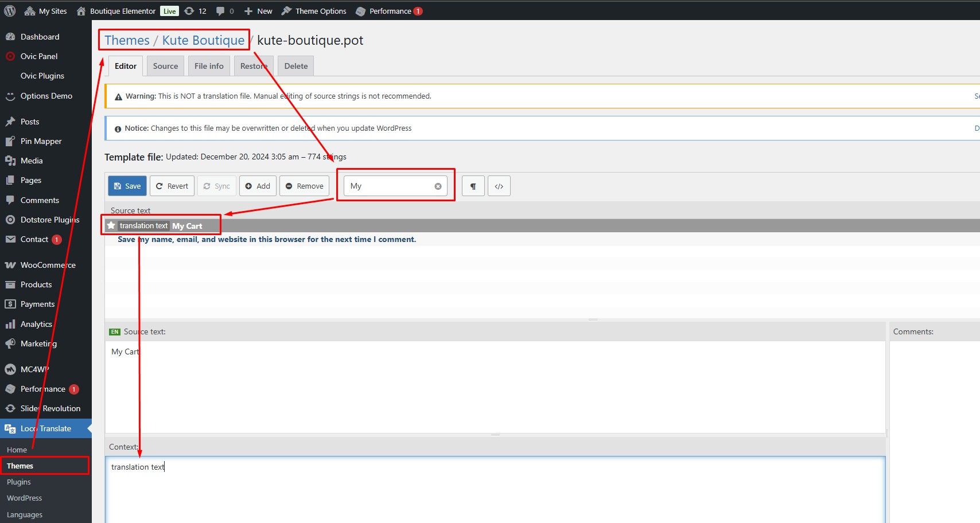Switch to the Restore tab
The width and height of the screenshot is (980, 523).
254,66
